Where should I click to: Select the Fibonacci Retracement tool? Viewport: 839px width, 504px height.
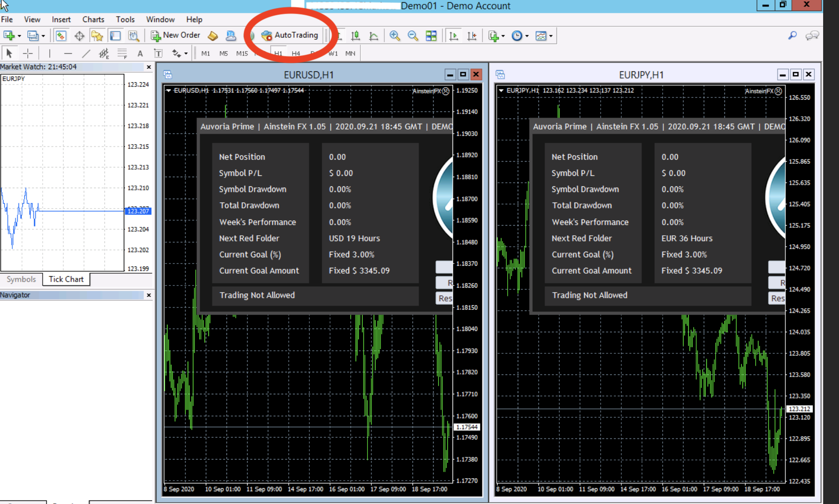pyautogui.click(x=122, y=53)
